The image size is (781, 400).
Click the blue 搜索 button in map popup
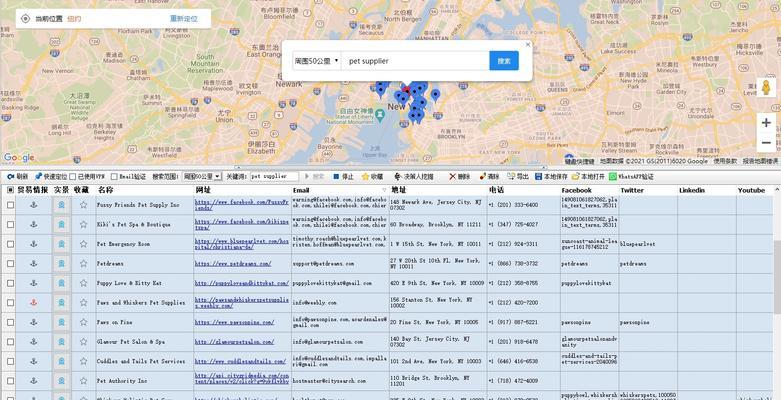(x=504, y=61)
